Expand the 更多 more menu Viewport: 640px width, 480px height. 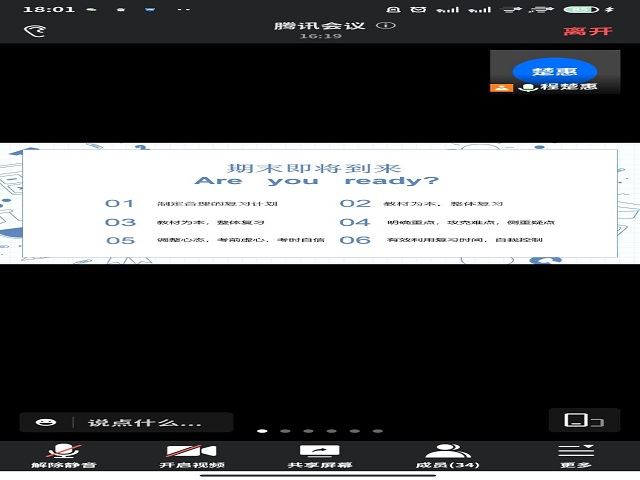576,456
